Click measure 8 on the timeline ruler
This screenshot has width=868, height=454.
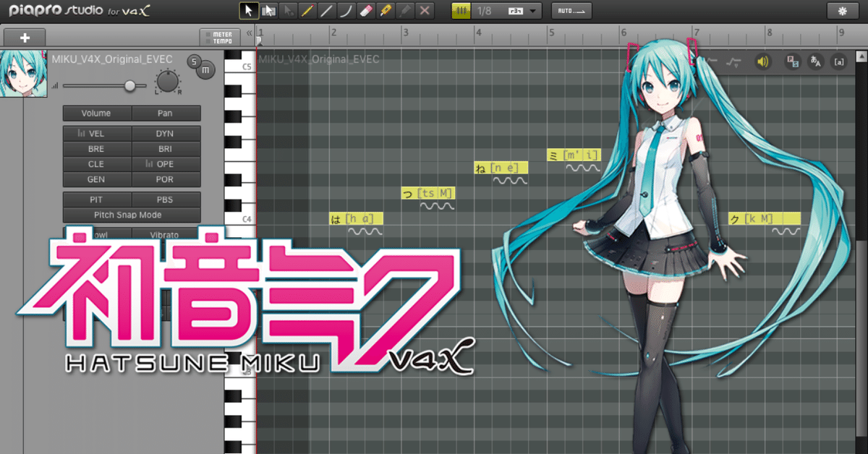(x=769, y=33)
